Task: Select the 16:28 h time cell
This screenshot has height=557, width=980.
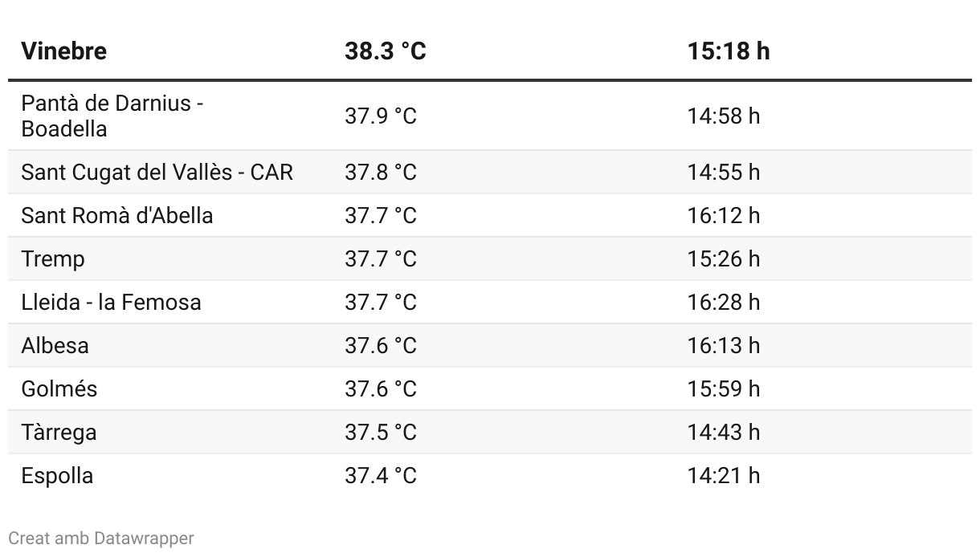Action: [x=723, y=302]
